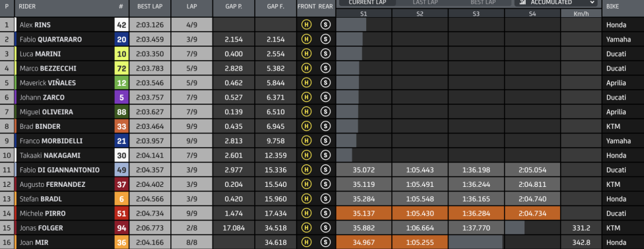Select rider number 20 badge
This screenshot has width=644, height=249.
[x=121, y=39]
